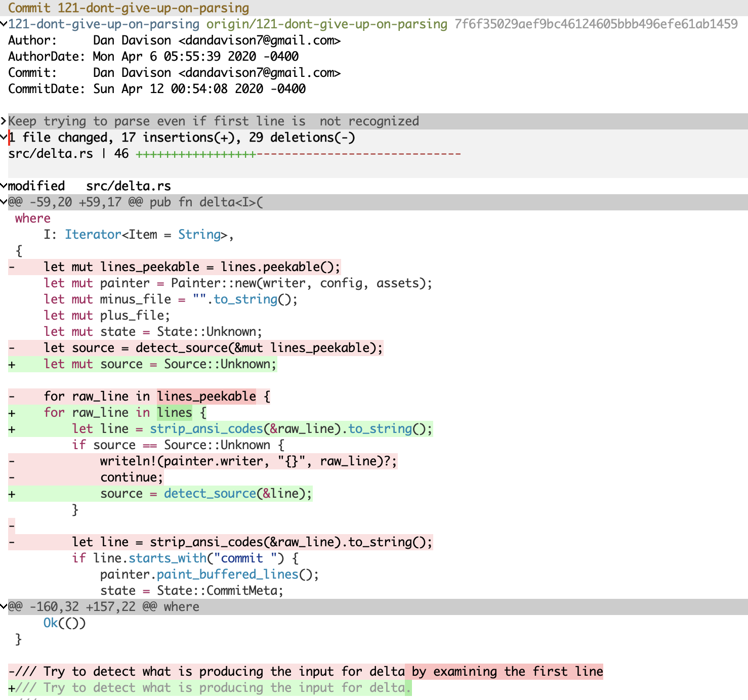Click the line 'let mut painter = Painter::new(writer, config, assets);'

pos(238,283)
